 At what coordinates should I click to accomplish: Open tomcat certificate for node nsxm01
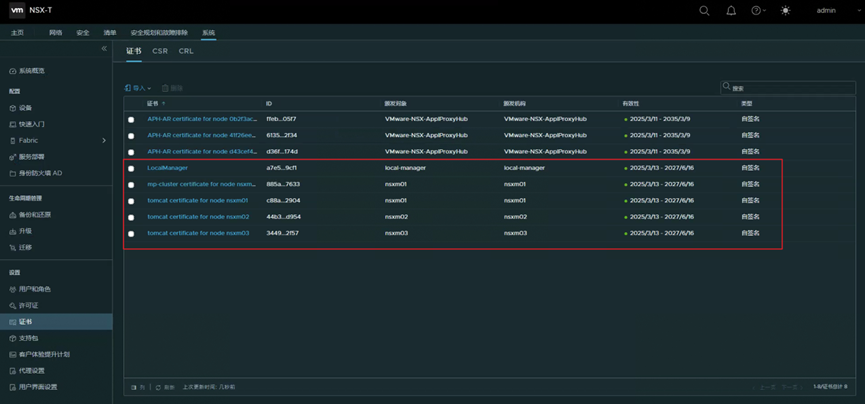coord(198,200)
